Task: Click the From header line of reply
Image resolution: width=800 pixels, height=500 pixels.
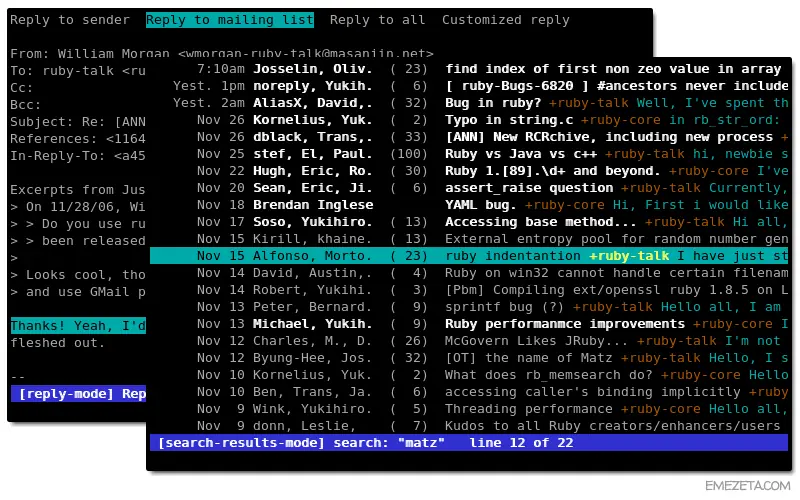Action: click(222, 53)
